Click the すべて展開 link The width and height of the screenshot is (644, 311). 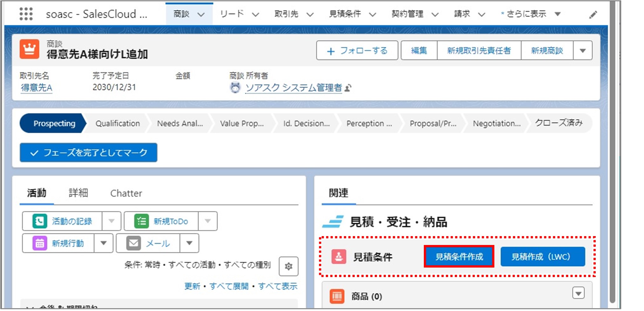(229, 286)
